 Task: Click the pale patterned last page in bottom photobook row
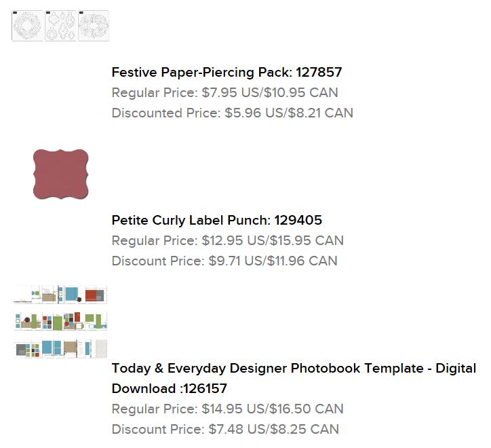(x=100, y=348)
